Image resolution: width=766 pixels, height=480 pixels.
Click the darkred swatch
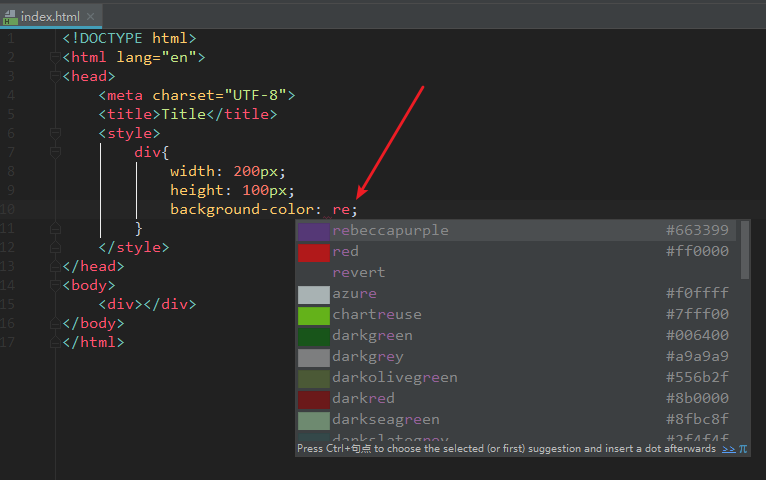[314, 400]
